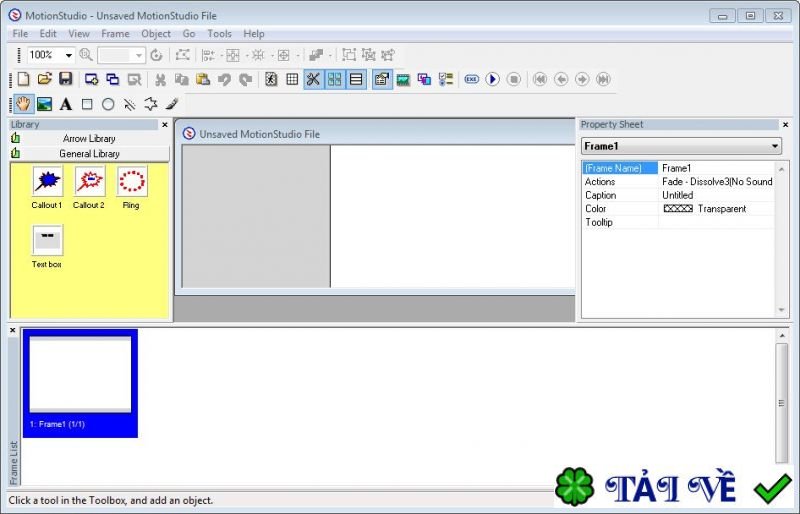
Task: Click the zoom magnifier icon
Action: (x=86, y=55)
